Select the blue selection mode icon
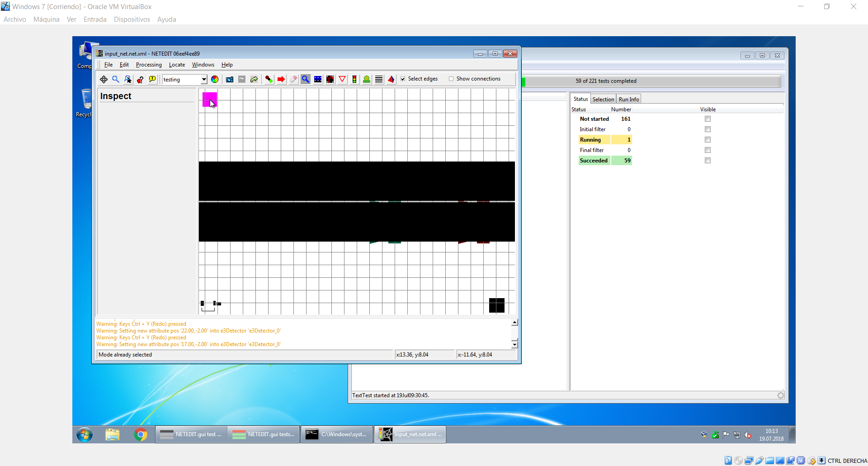Screen dimensions: 868x466 pyautogui.click(x=318, y=80)
